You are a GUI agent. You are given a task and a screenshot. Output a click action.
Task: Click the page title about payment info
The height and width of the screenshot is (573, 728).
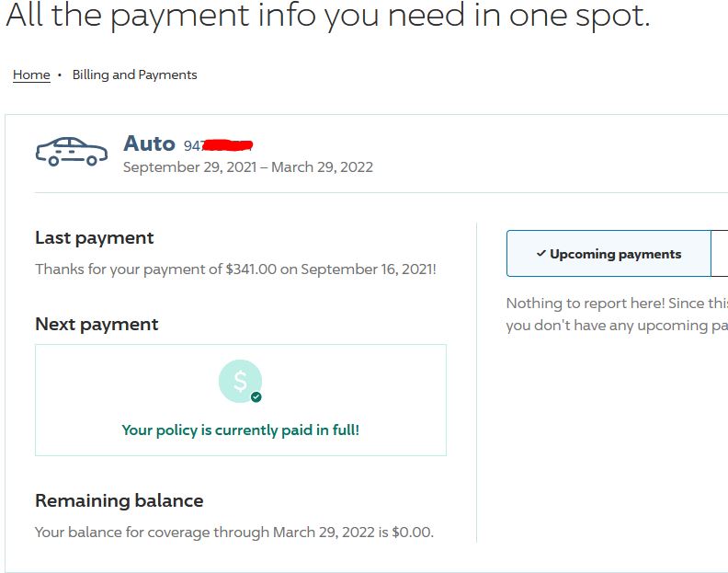click(x=328, y=16)
